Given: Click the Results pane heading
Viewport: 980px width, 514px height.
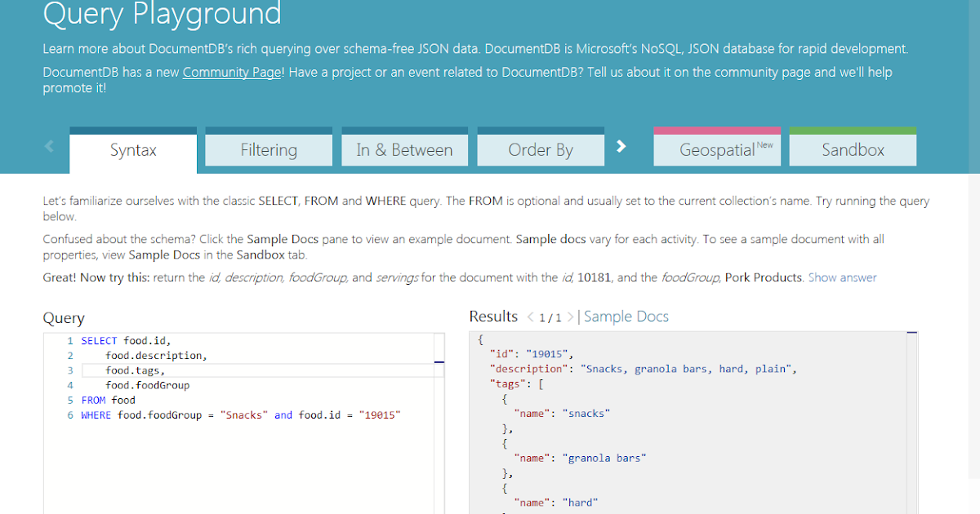Looking at the screenshot, I should click(x=492, y=316).
